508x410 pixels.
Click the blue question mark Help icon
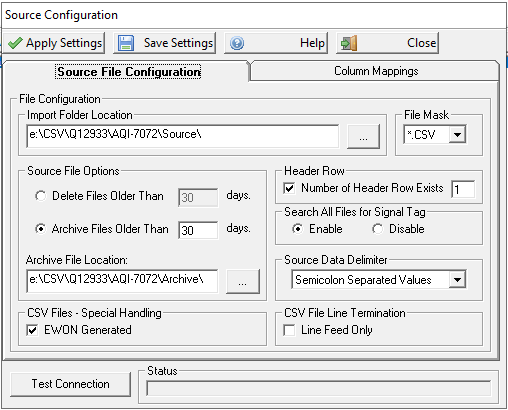(237, 43)
